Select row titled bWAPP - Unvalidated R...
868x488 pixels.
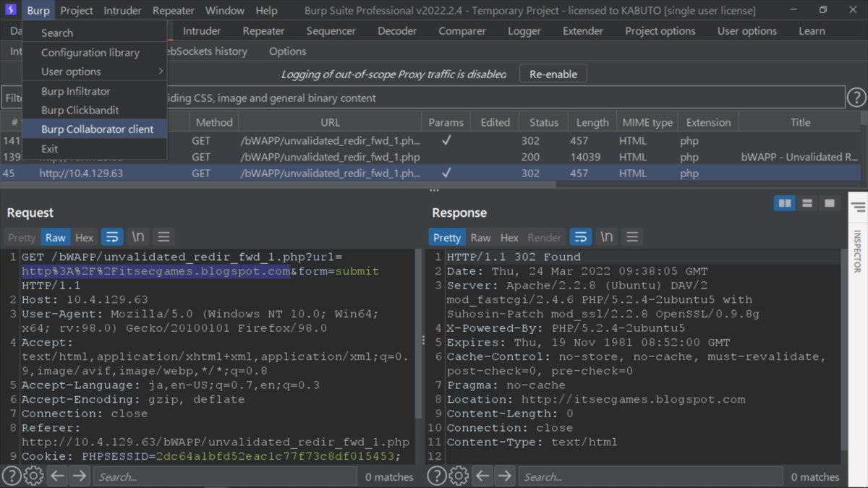pyautogui.click(x=430, y=157)
